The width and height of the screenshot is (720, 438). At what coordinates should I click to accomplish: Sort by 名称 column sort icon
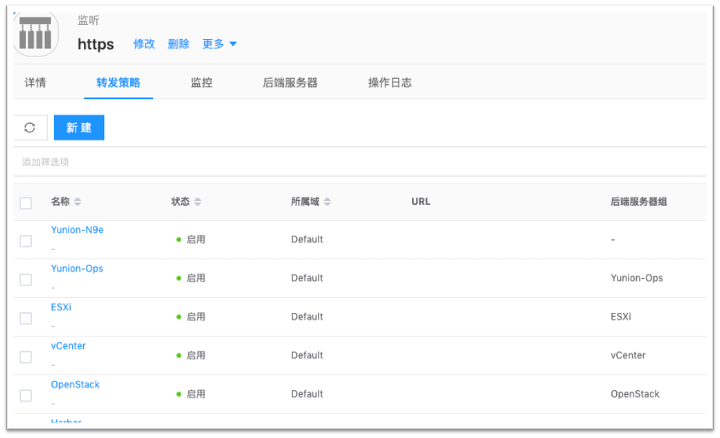pos(78,202)
